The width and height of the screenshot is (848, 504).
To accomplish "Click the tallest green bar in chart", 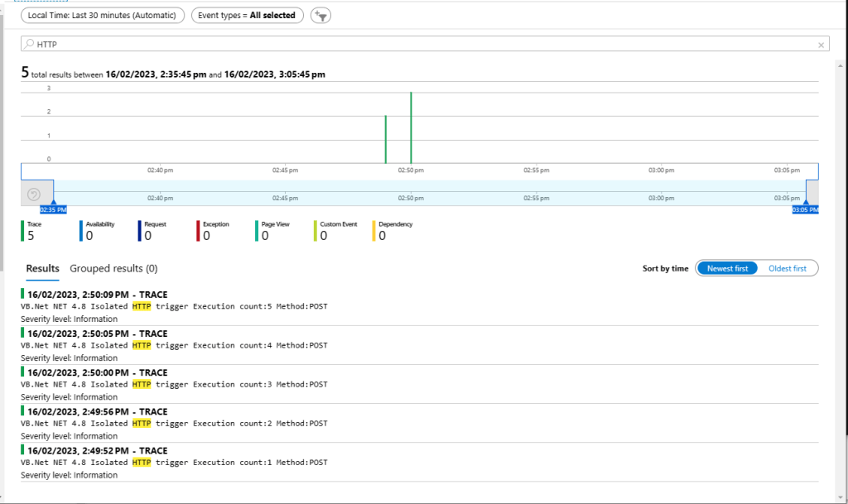I will pos(411,128).
